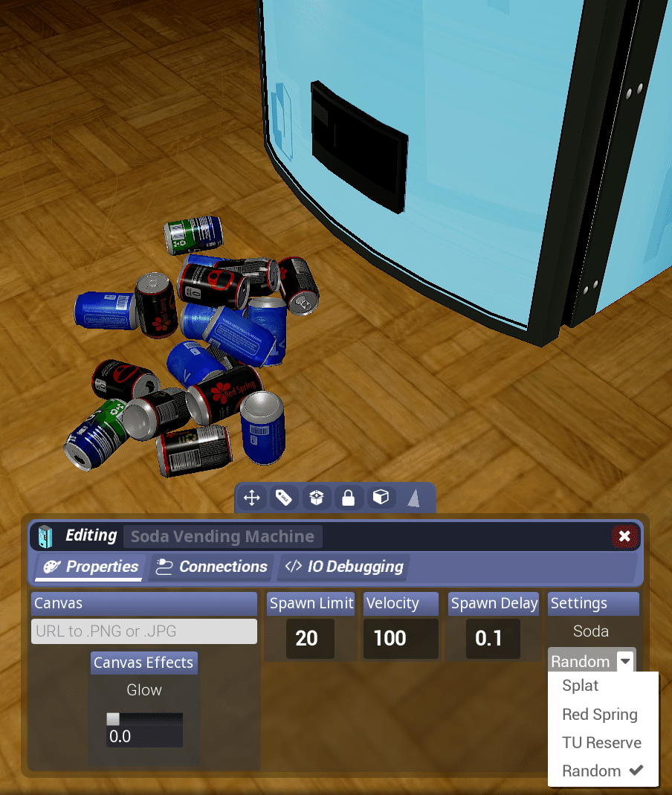The height and width of the screenshot is (795, 672).
Task: Click the Spawn Limit value 20
Action: click(x=310, y=638)
